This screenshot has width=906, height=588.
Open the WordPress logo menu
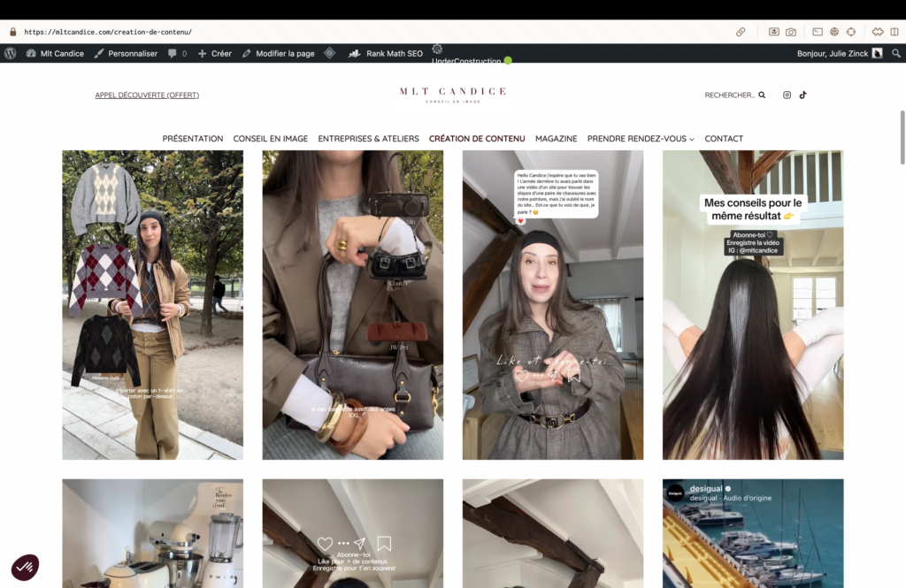tap(11, 53)
